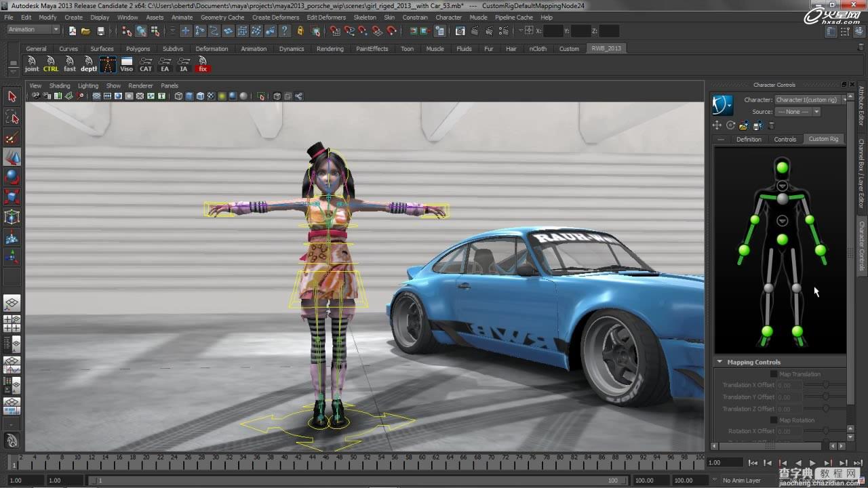Click the red fix shelf button
This screenshot has width=868, height=488.
pos(203,64)
